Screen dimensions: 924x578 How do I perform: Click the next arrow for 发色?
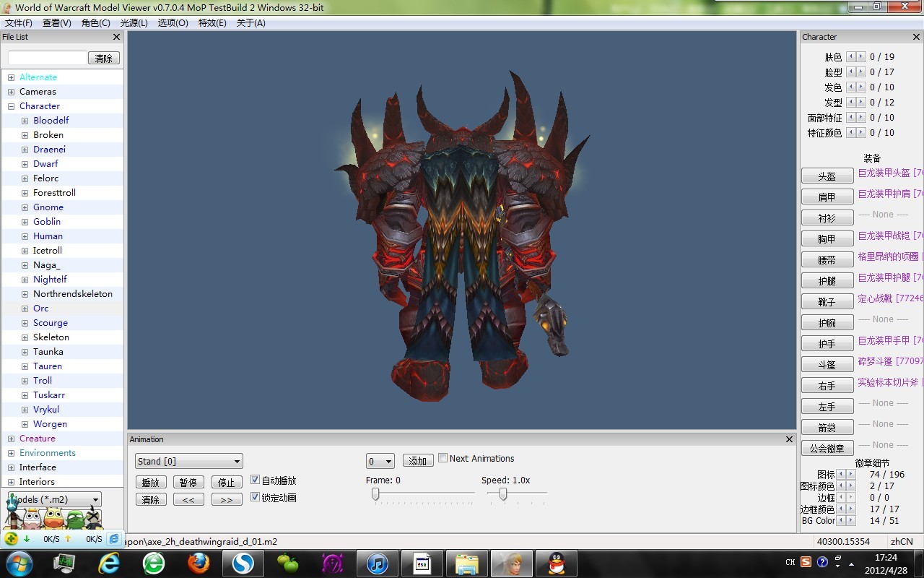[861, 87]
